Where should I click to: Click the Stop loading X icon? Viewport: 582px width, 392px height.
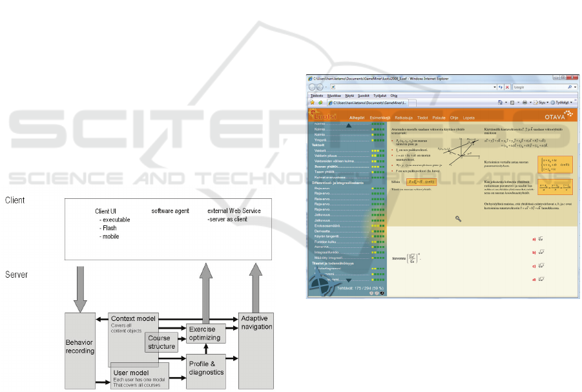click(x=507, y=87)
